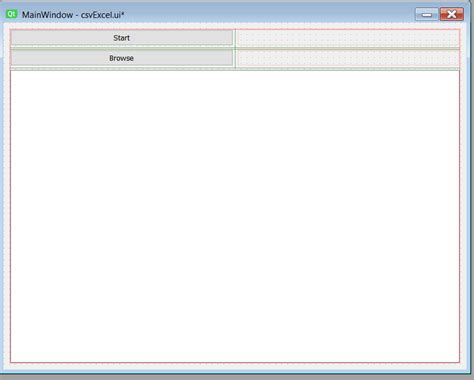
Task: Click the Start button
Action: [122, 38]
